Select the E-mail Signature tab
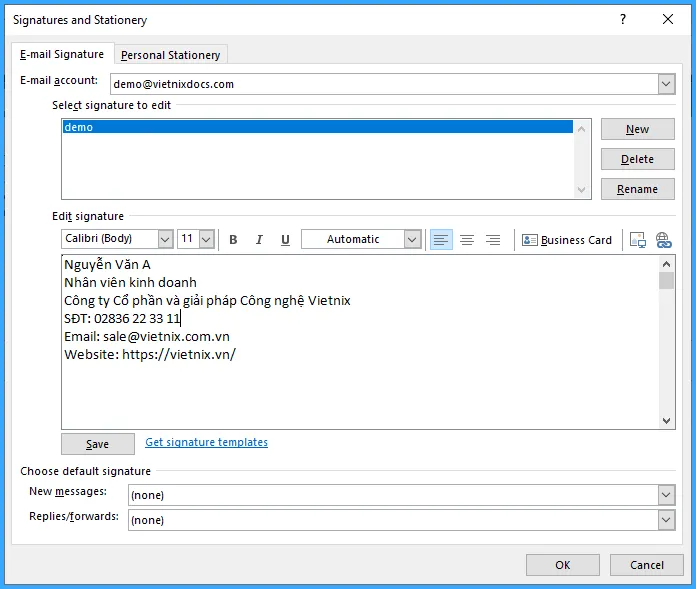This screenshot has height=589, width=696. [62, 54]
